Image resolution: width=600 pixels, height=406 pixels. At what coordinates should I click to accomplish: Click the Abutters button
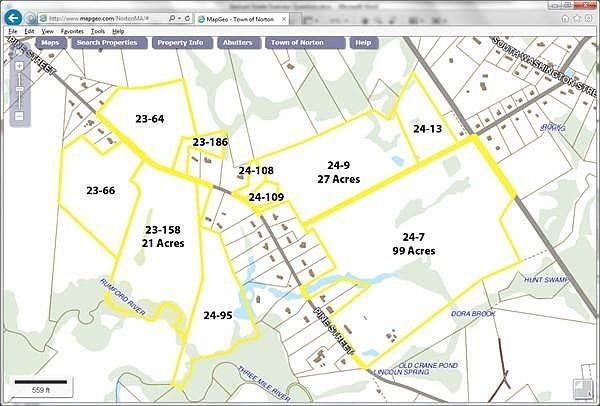[x=239, y=43]
